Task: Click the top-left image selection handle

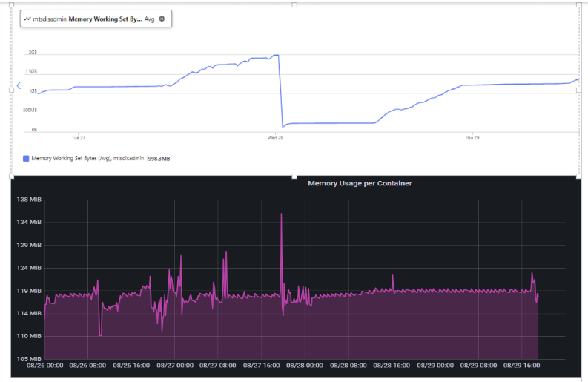Action: (x=11, y=5)
